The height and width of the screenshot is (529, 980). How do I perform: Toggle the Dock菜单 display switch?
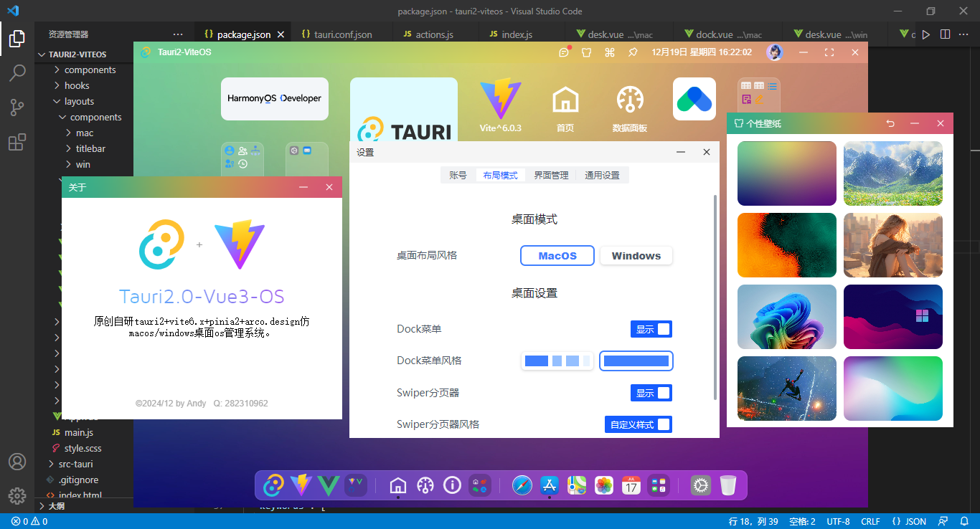(651, 329)
